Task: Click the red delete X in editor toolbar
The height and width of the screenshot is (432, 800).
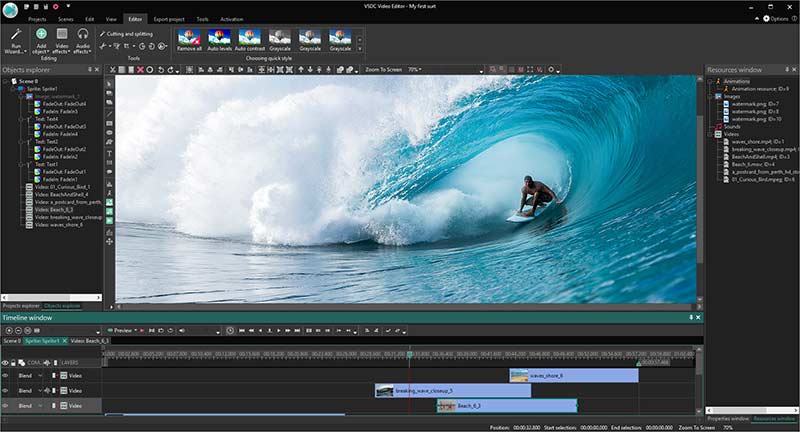Action: pos(140,70)
